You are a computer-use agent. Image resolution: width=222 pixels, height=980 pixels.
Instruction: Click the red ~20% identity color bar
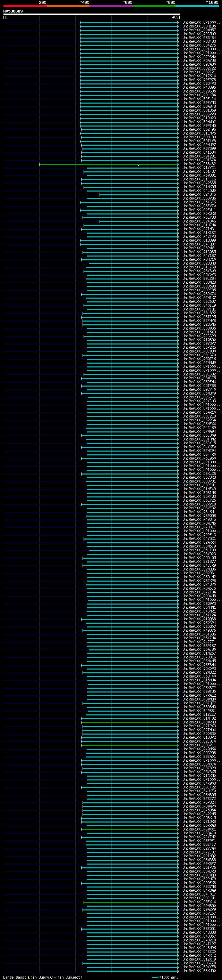pyautogui.click(x=25, y=7)
